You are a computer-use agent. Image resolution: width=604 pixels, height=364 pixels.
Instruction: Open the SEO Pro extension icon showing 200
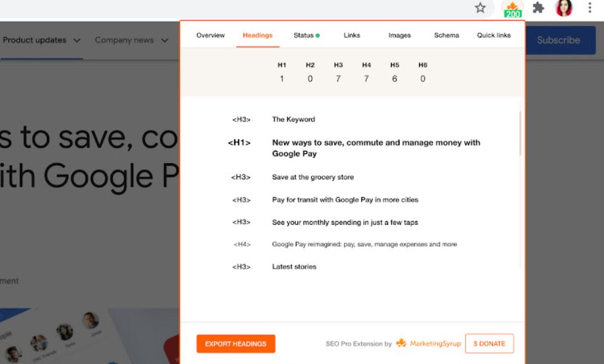(512, 9)
